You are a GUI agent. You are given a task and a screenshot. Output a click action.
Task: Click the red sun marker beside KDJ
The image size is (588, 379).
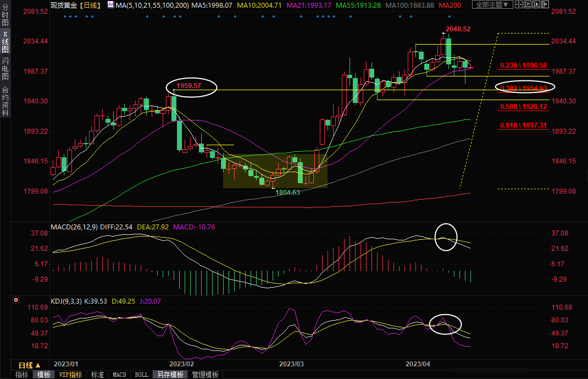tap(15, 300)
